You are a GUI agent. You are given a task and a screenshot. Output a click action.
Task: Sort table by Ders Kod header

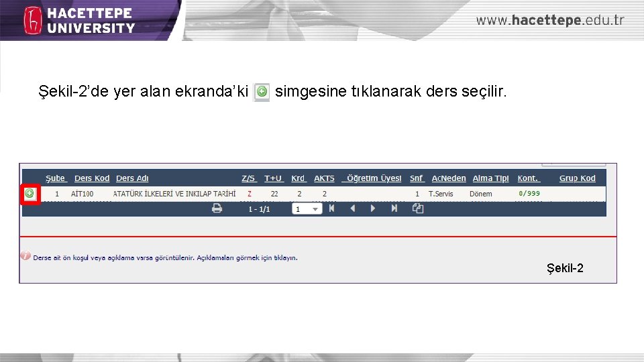pyautogui.click(x=92, y=178)
